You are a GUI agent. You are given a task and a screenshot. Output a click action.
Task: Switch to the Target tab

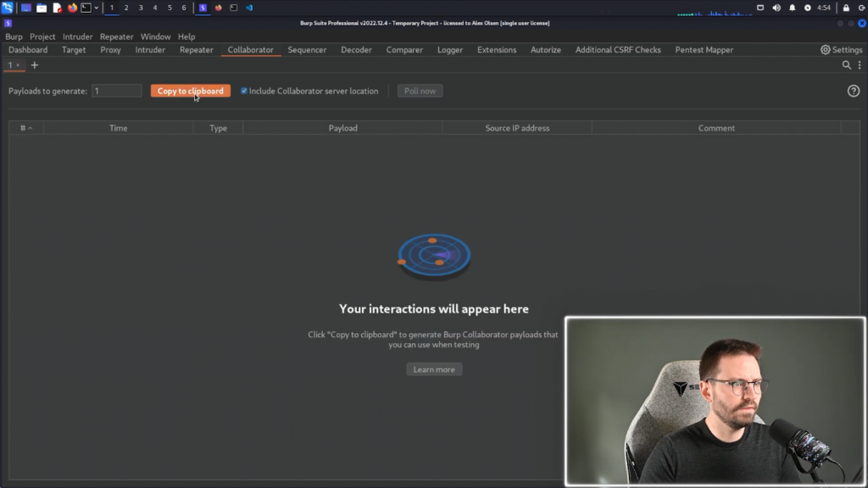click(x=74, y=50)
